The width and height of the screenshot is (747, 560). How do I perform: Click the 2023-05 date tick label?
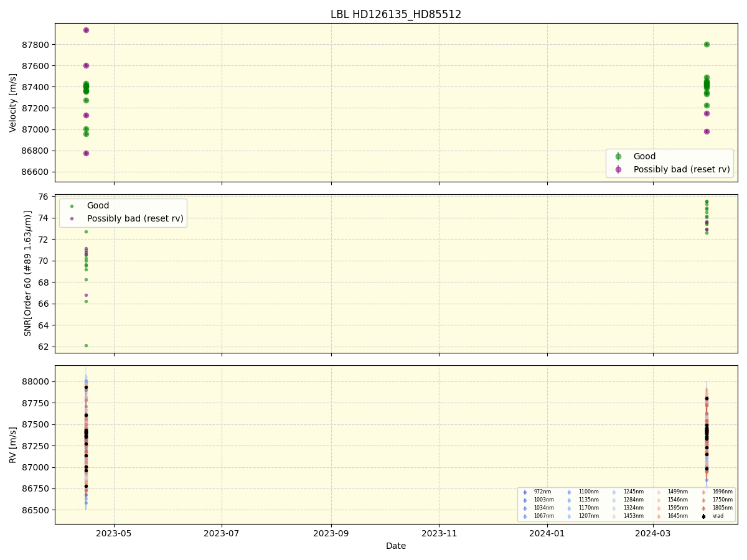[x=114, y=533]
